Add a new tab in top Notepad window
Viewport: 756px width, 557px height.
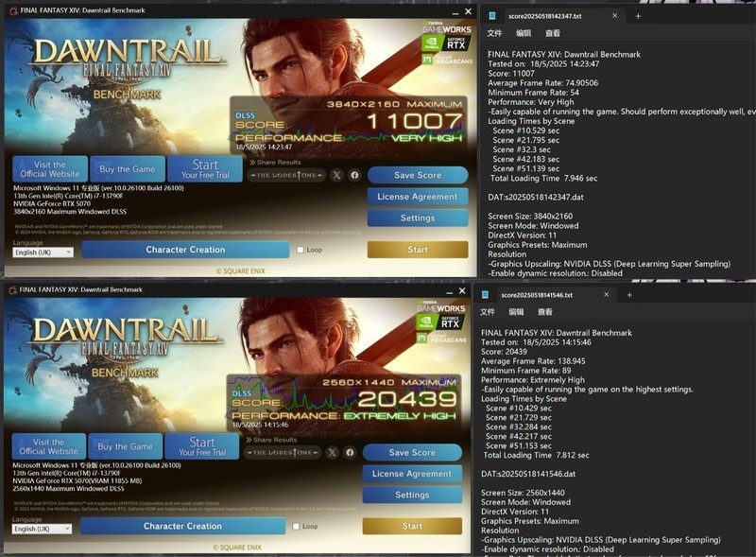(x=638, y=16)
